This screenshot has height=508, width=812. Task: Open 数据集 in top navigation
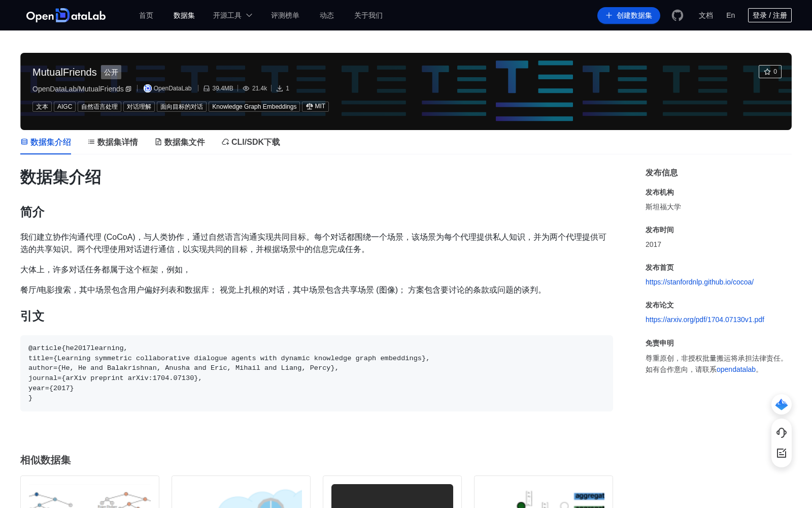point(184,15)
